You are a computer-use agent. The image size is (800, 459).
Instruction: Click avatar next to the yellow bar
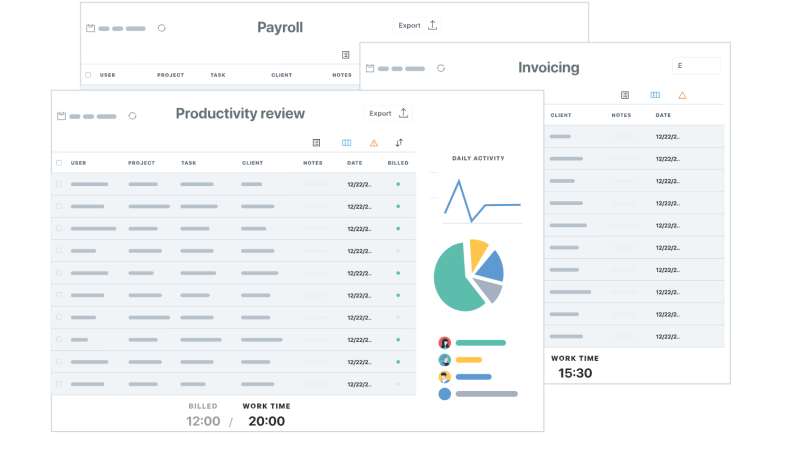(445, 360)
